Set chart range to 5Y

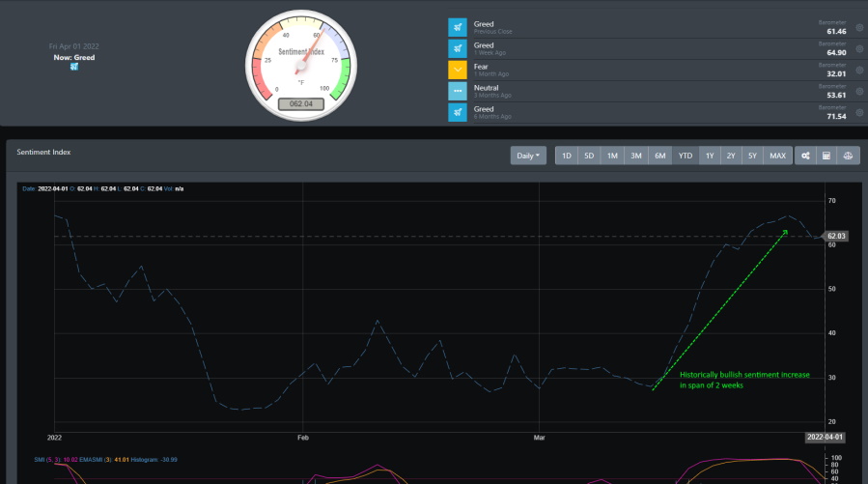coord(752,156)
